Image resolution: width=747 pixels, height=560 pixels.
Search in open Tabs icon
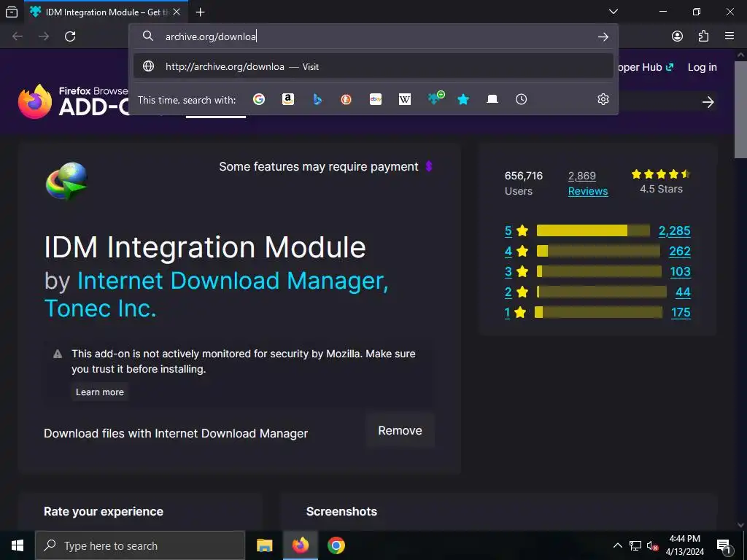[x=492, y=99]
